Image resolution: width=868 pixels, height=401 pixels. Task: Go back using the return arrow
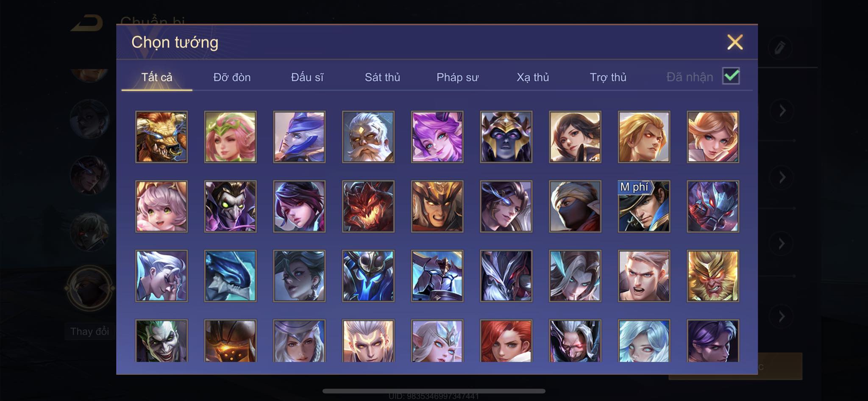87,23
